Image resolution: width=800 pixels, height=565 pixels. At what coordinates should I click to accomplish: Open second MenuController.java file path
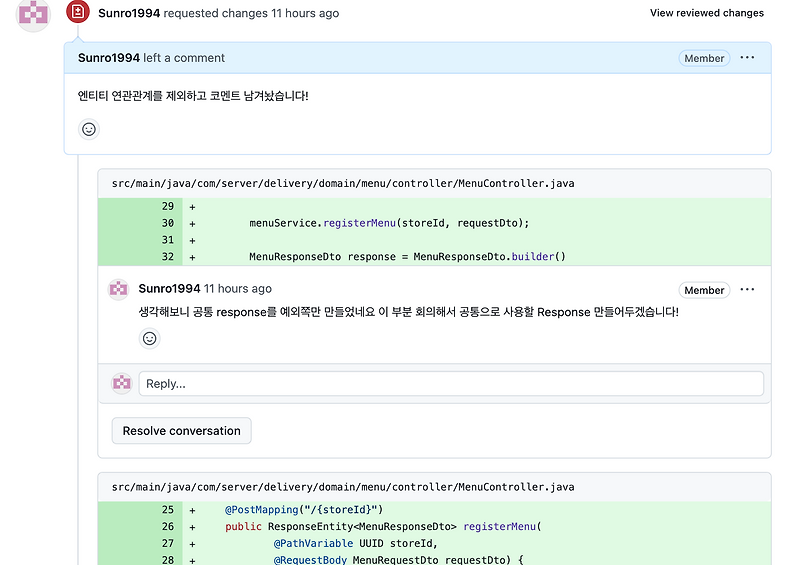[x=343, y=487]
